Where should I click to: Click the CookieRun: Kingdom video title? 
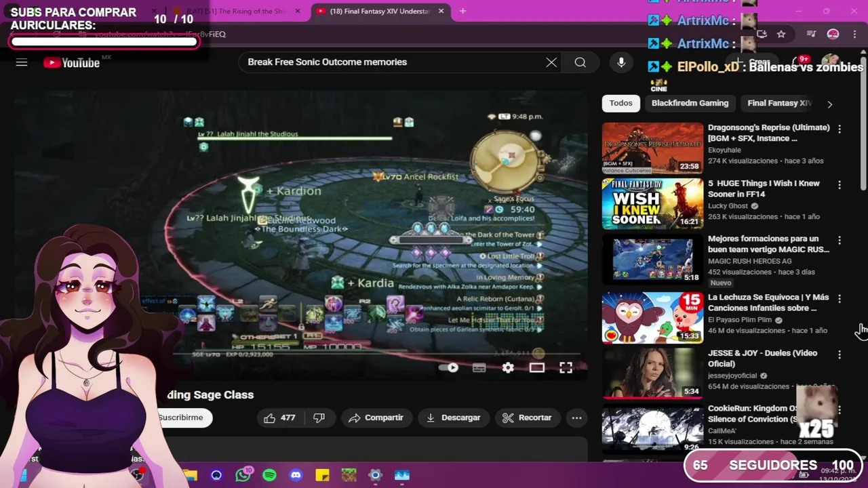753,413
